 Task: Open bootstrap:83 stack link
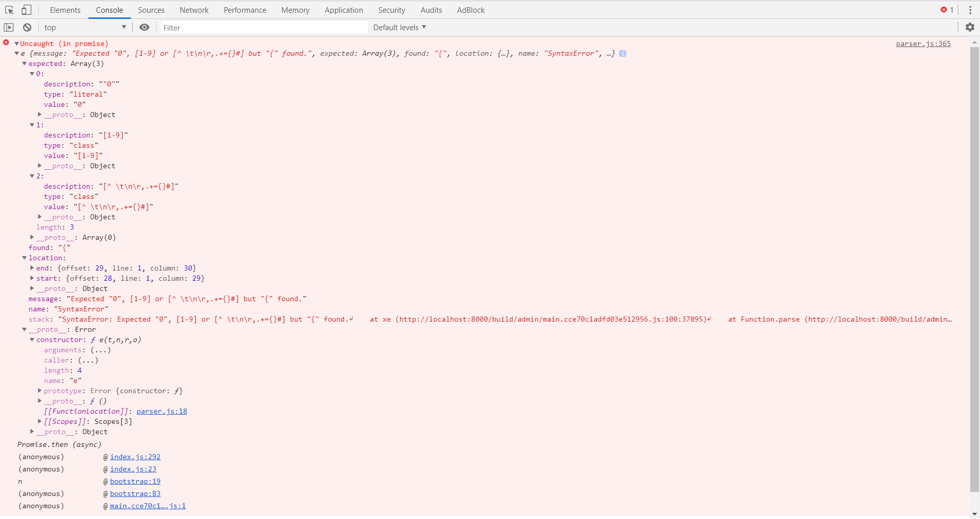[x=135, y=493]
